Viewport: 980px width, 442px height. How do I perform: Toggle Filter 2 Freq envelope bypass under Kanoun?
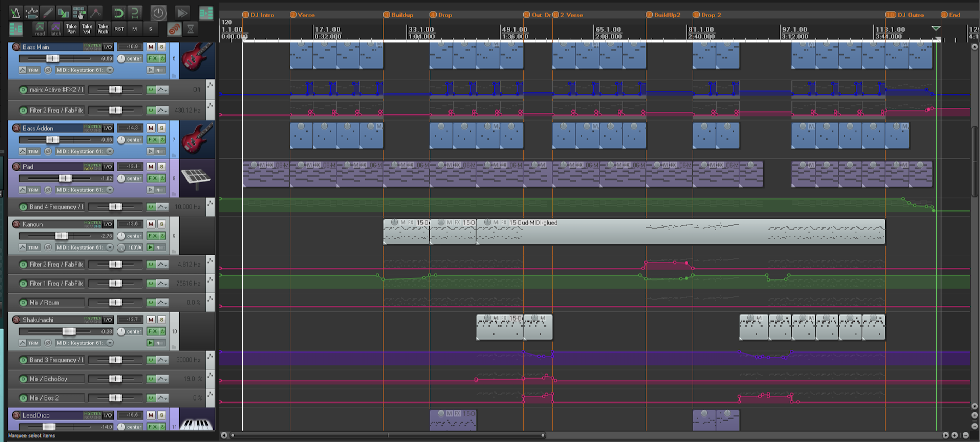coord(151,264)
